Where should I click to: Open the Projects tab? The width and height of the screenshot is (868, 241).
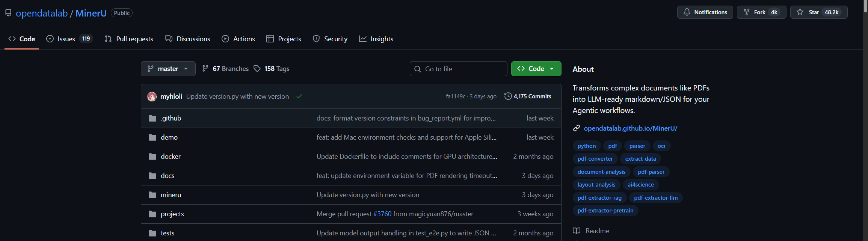(284, 39)
